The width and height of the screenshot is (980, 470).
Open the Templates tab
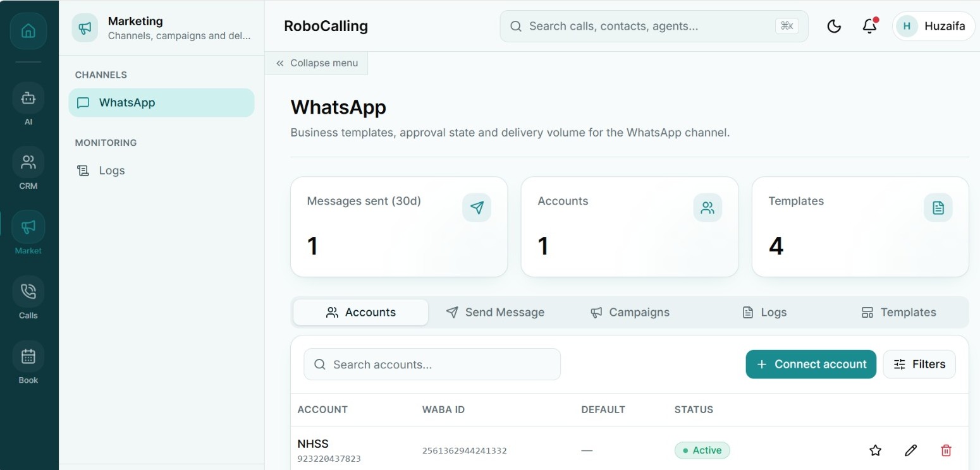[x=898, y=312]
